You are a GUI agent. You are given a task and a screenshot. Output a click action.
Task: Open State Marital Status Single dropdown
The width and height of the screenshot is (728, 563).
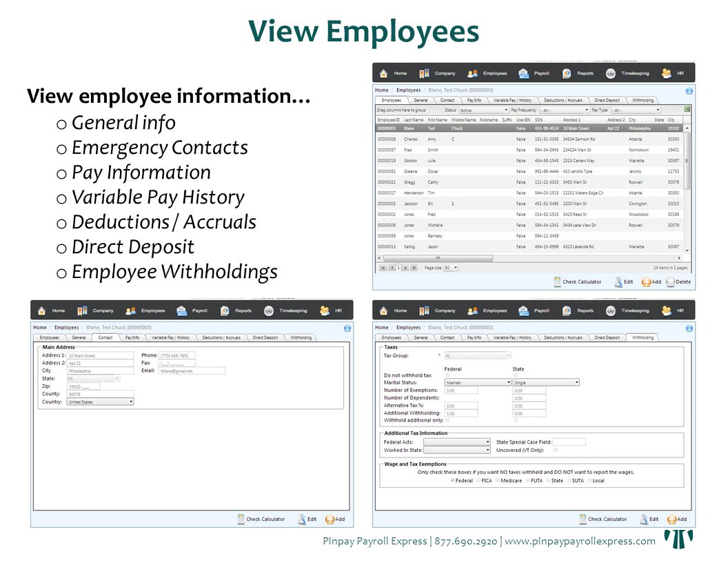[546, 383]
